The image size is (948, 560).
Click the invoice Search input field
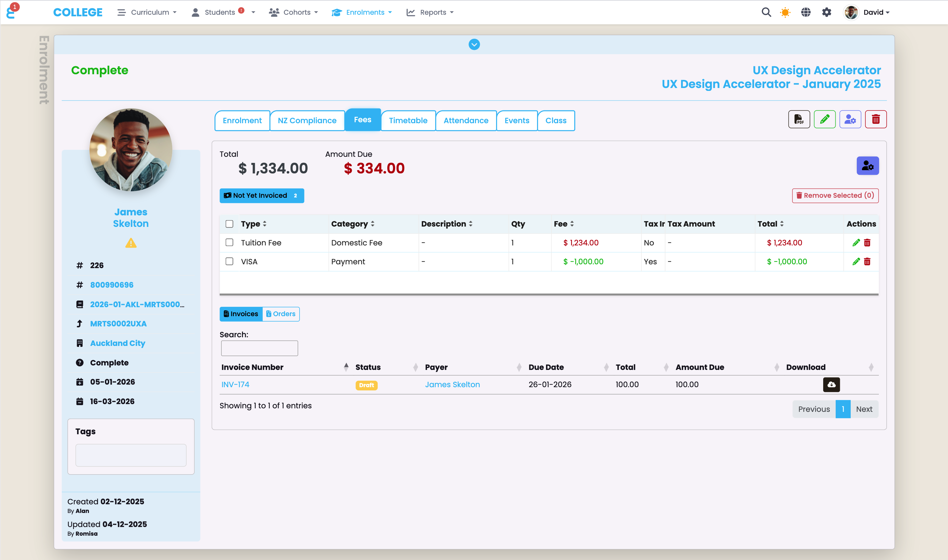tap(259, 348)
